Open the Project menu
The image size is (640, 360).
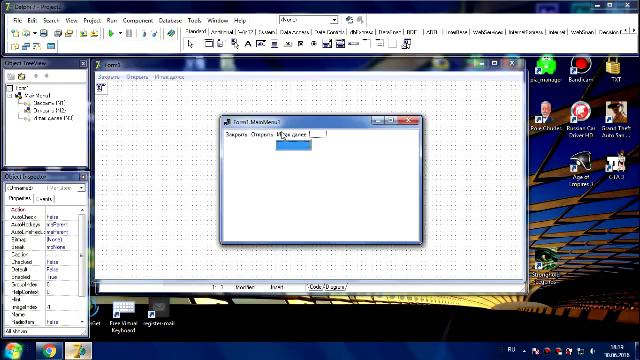point(92,20)
